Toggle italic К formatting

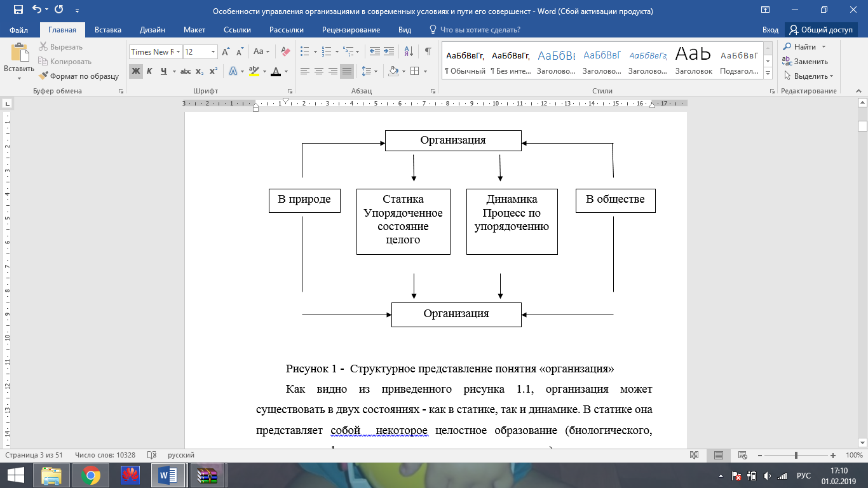[149, 71]
